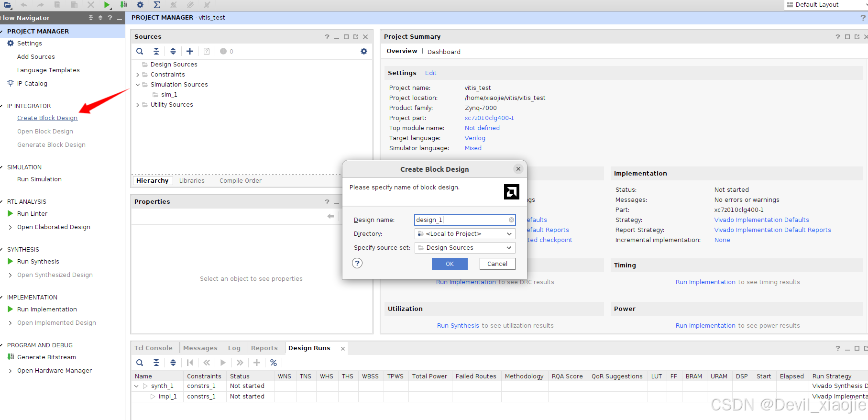Collapse the synth_1 run row
The image size is (868, 420).
pyautogui.click(x=136, y=386)
